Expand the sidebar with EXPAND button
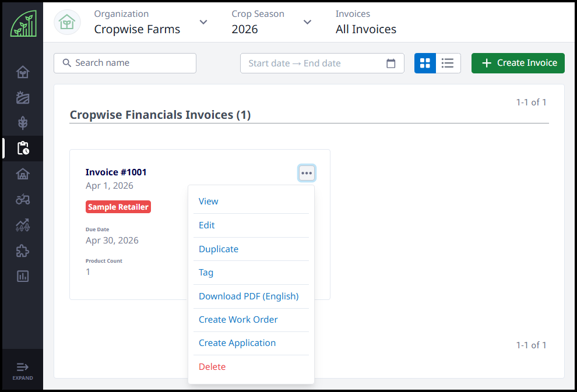Viewport: 577px width, 392px height. [23, 371]
